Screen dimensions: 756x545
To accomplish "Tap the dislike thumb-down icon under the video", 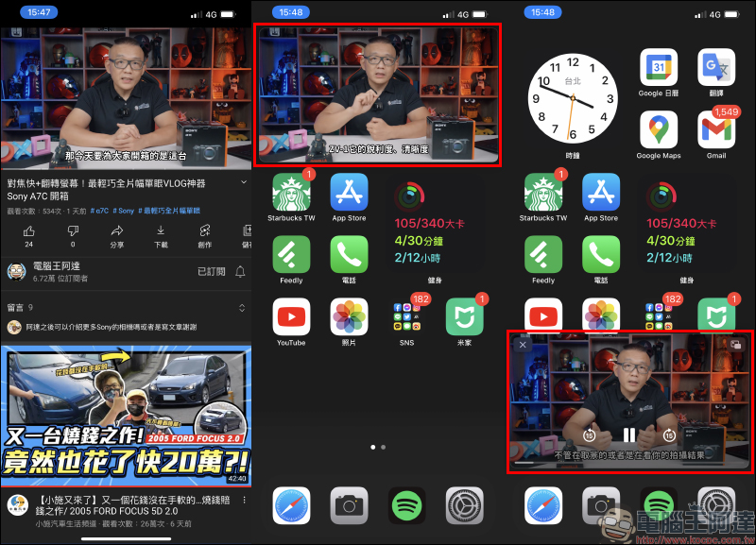I will [x=73, y=231].
